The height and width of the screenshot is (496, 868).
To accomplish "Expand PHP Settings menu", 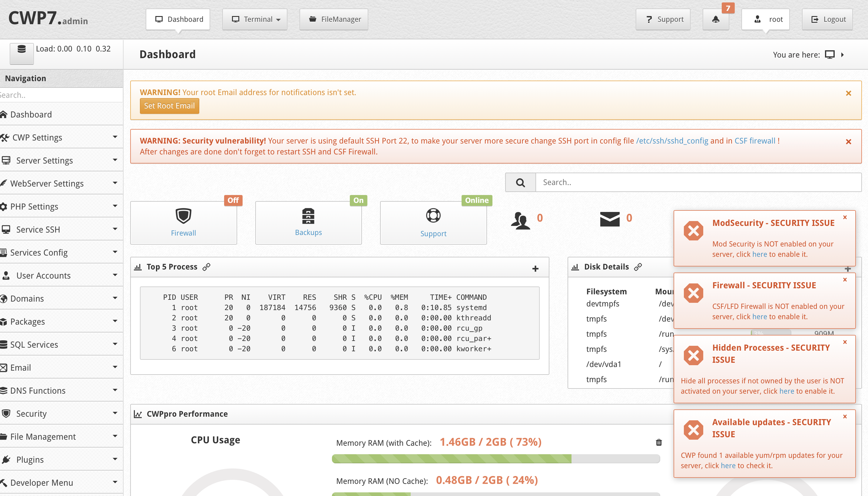I will point(61,207).
